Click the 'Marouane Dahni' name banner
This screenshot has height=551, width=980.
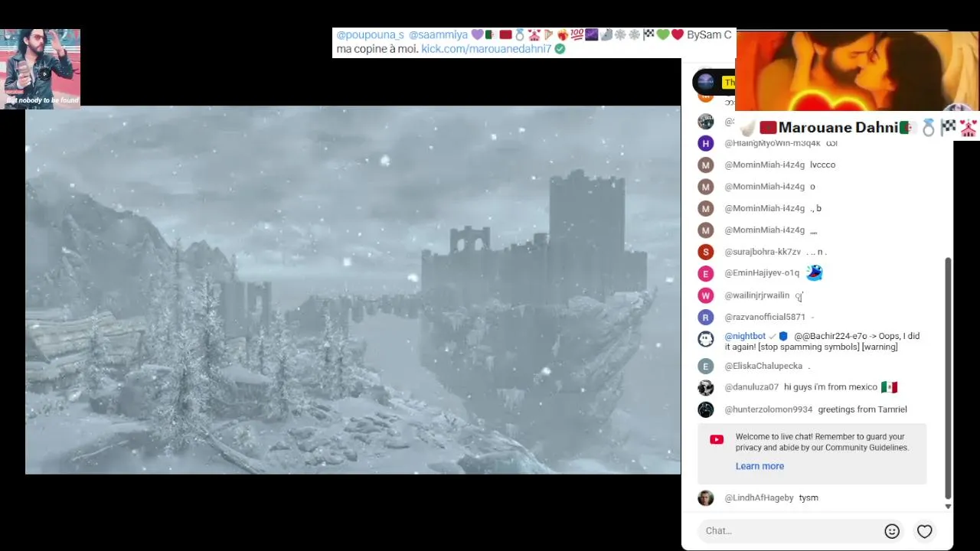[x=857, y=127]
